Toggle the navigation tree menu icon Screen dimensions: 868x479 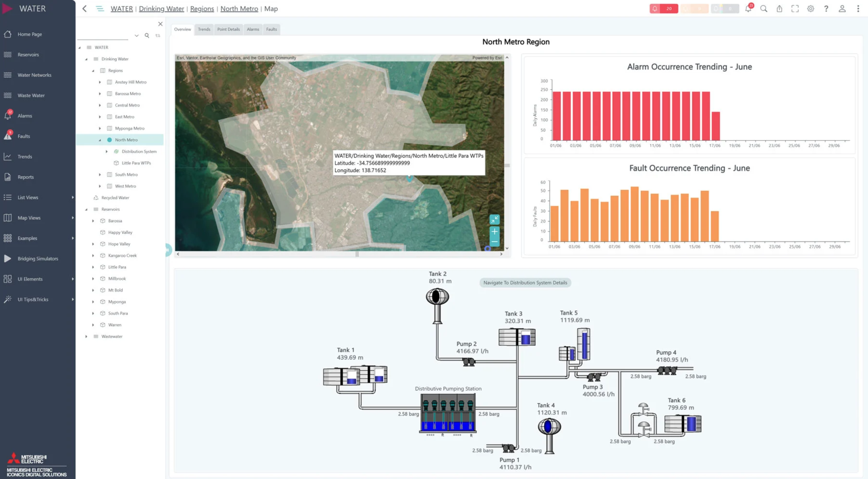point(100,9)
